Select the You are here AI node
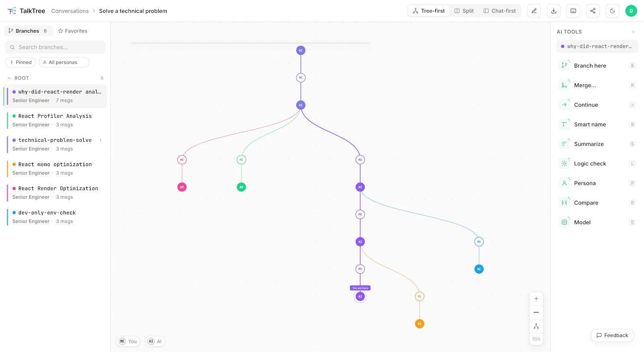644x352 pixels. 360,296
